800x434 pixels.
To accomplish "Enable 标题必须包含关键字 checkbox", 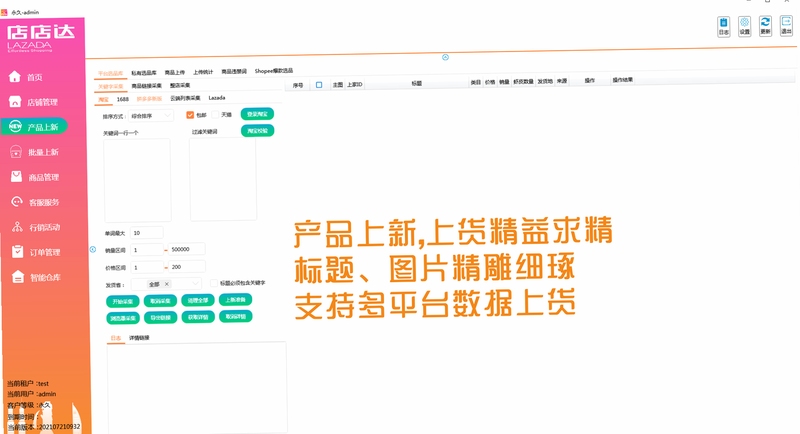I will point(214,283).
